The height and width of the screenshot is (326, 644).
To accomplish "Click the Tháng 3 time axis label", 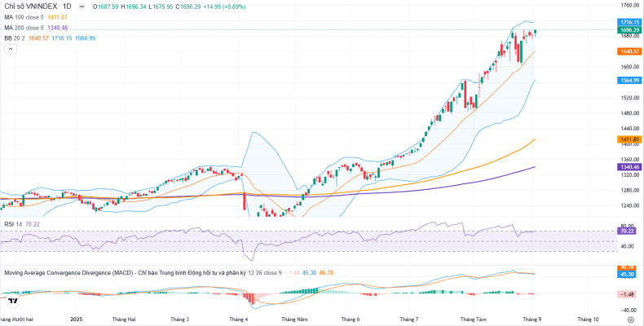I will click(180, 319).
